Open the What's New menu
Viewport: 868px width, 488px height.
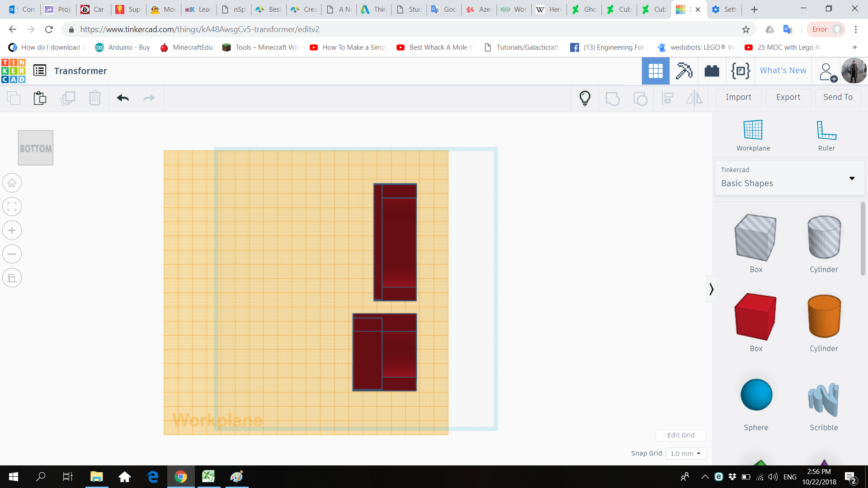pyautogui.click(x=783, y=70)
